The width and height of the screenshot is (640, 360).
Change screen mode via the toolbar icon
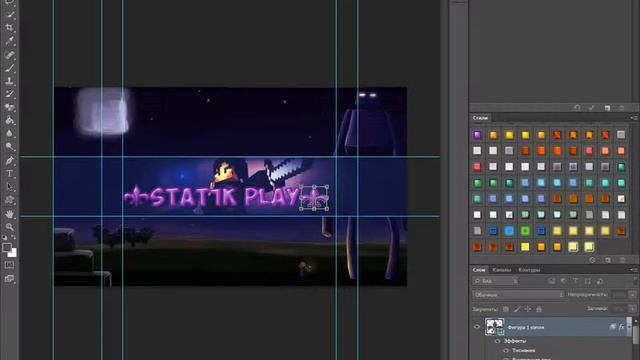10,279
